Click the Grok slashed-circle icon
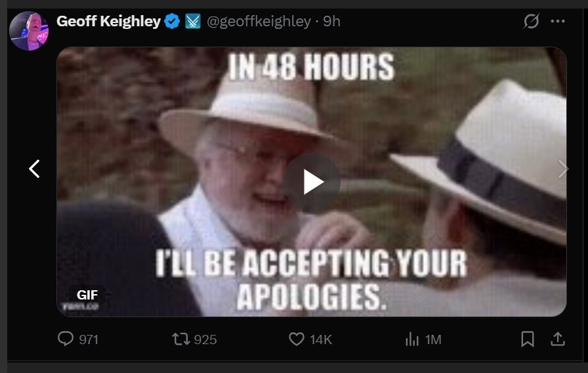The image size is (588, 373). click(x=532, y=21)
